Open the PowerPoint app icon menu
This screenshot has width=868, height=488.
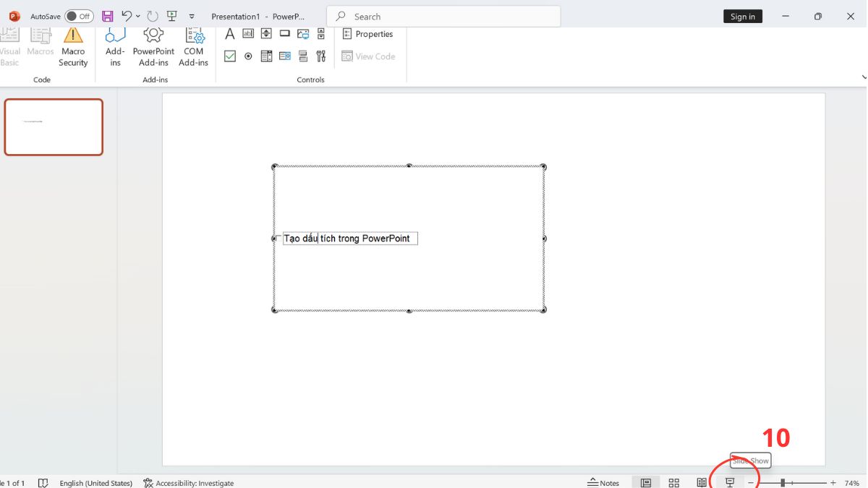14,16
